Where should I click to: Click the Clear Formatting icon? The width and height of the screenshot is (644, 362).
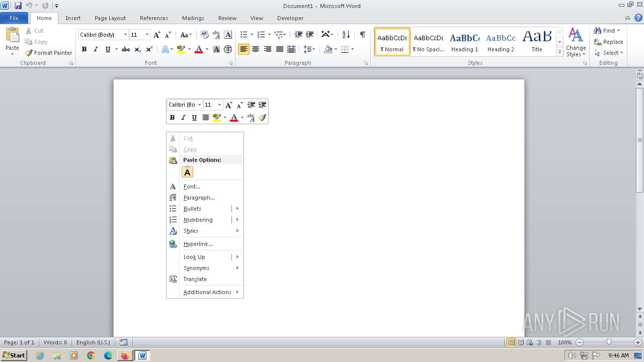tap(205, 35)
